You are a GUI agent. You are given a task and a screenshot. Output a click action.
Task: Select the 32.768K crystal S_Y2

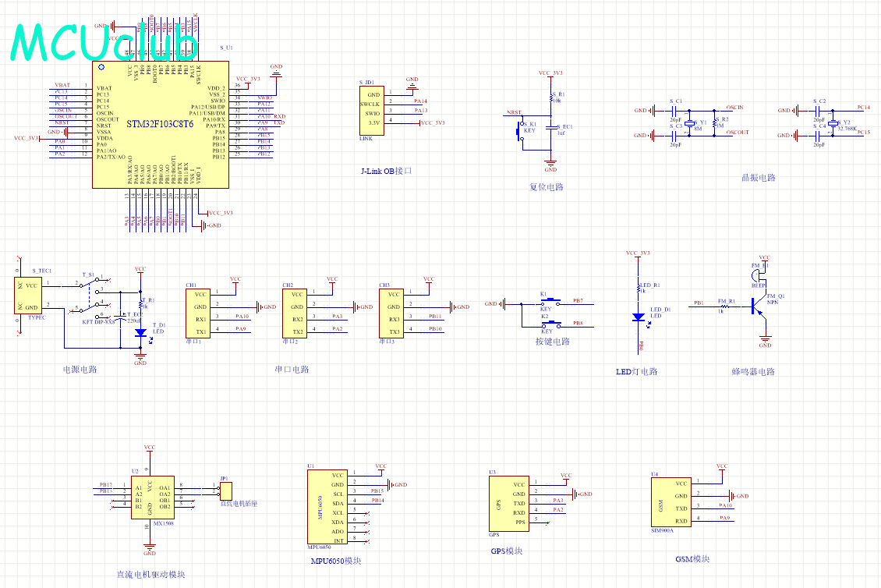click(833, 123)
